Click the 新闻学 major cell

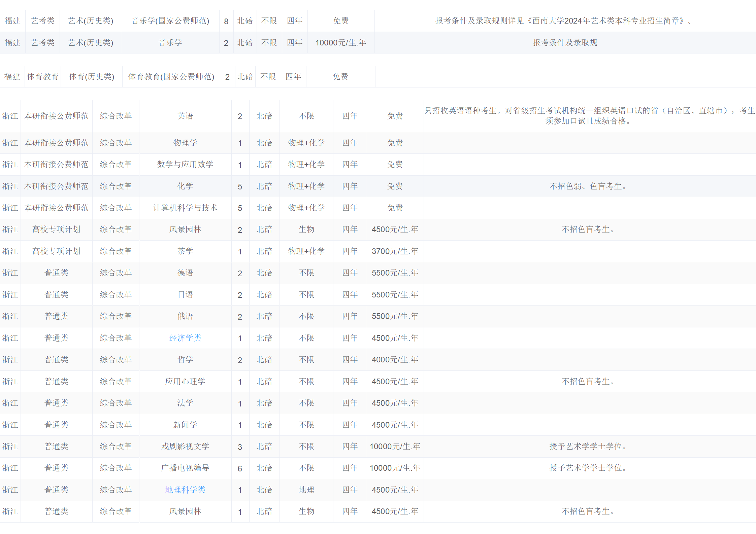coord(185,425)
